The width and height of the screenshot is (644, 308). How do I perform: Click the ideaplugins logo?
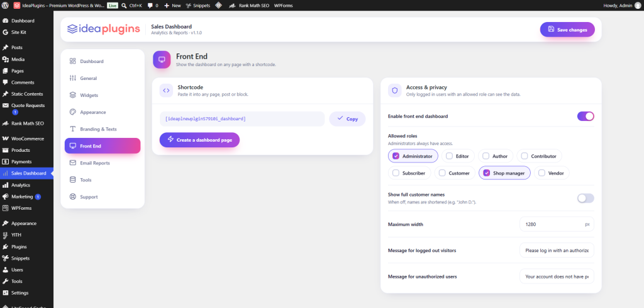(104, 29)
